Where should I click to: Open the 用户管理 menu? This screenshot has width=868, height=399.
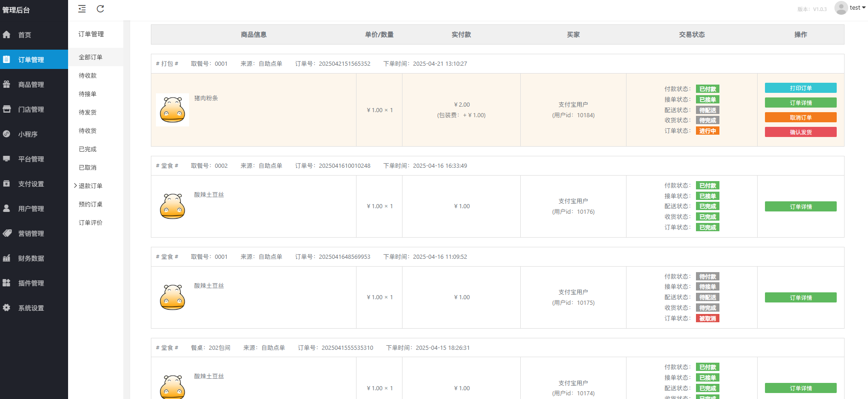[34, 209]
